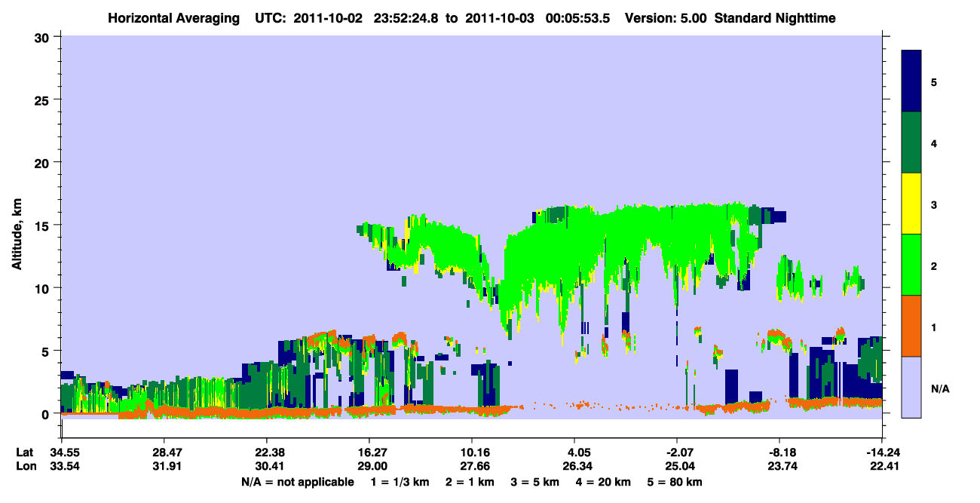
Task: Click the start time '23:52:24.8'
Action: 406,17
